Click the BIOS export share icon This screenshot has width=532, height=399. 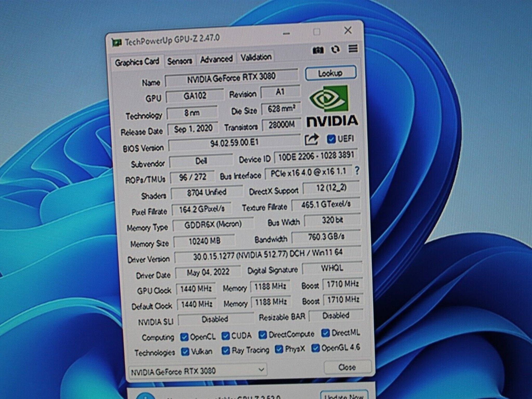[311, 139]
